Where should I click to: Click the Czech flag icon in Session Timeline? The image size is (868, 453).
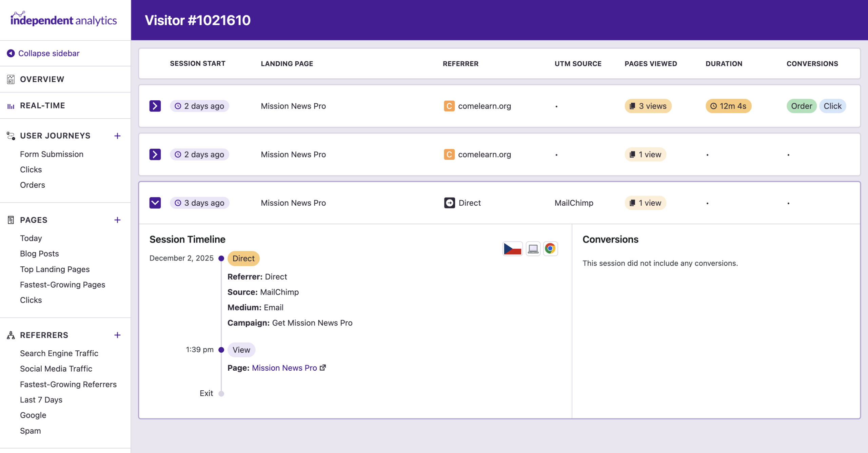512,249
